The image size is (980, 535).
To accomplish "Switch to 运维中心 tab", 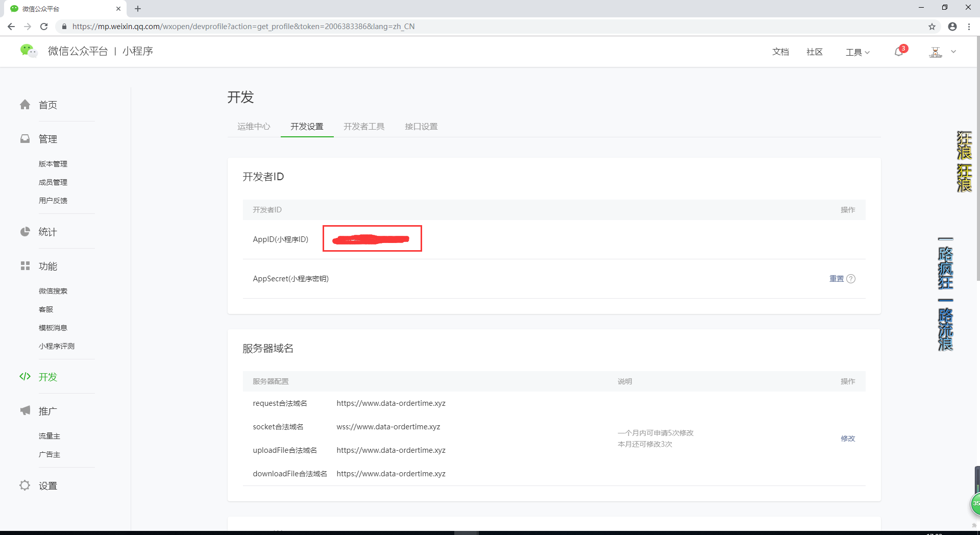I will 254,127.
